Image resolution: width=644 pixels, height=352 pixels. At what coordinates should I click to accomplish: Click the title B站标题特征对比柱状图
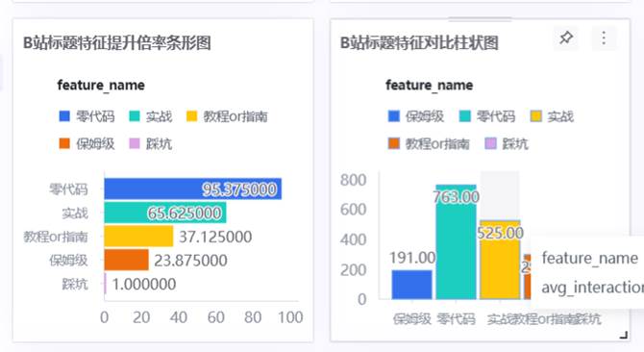tap(419, 43)
